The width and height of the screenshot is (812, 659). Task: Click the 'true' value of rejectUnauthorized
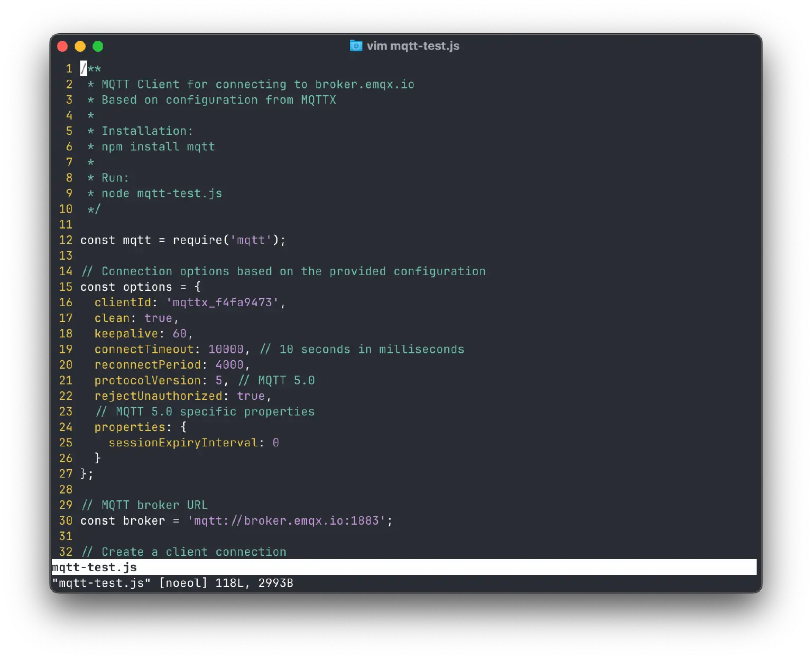click(251, 396)
